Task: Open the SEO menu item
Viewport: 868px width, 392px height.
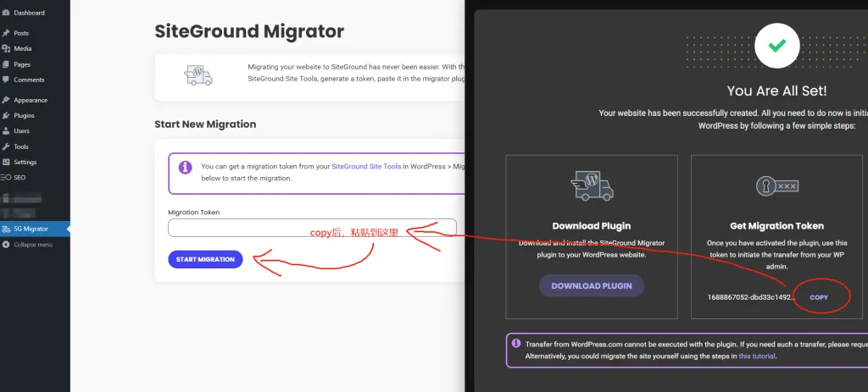Action: point(19,178)
